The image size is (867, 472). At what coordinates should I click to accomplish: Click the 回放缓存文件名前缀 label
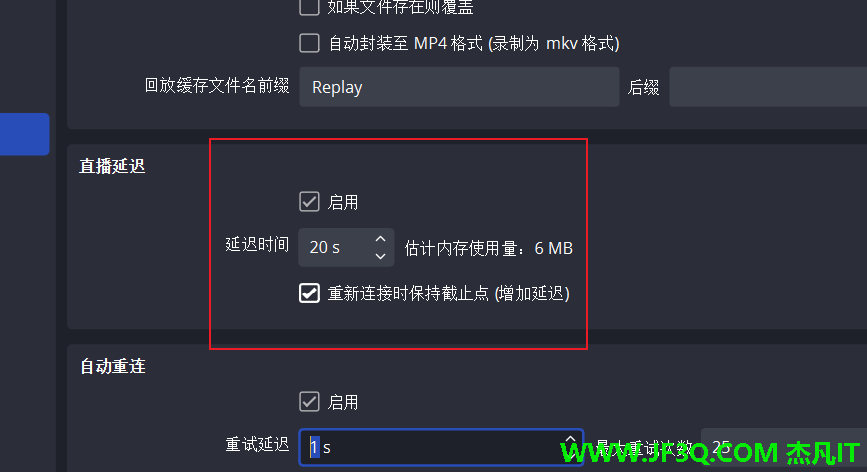tap(217, 86)
